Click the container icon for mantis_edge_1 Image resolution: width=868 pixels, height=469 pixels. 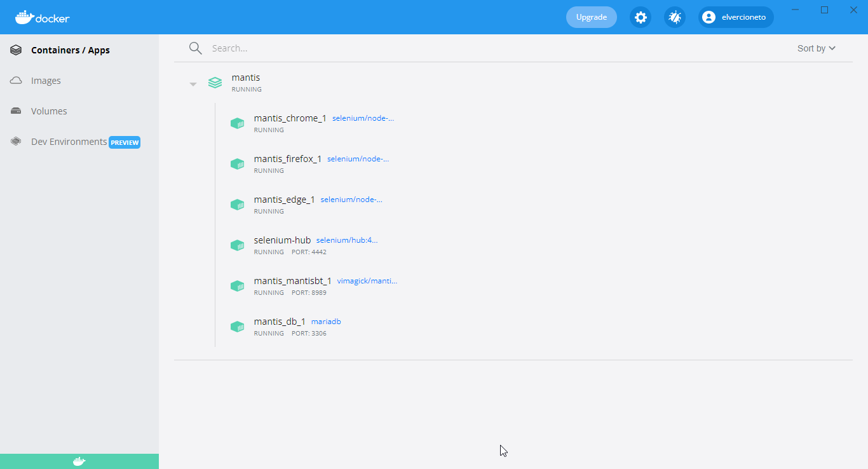(238, 205)
